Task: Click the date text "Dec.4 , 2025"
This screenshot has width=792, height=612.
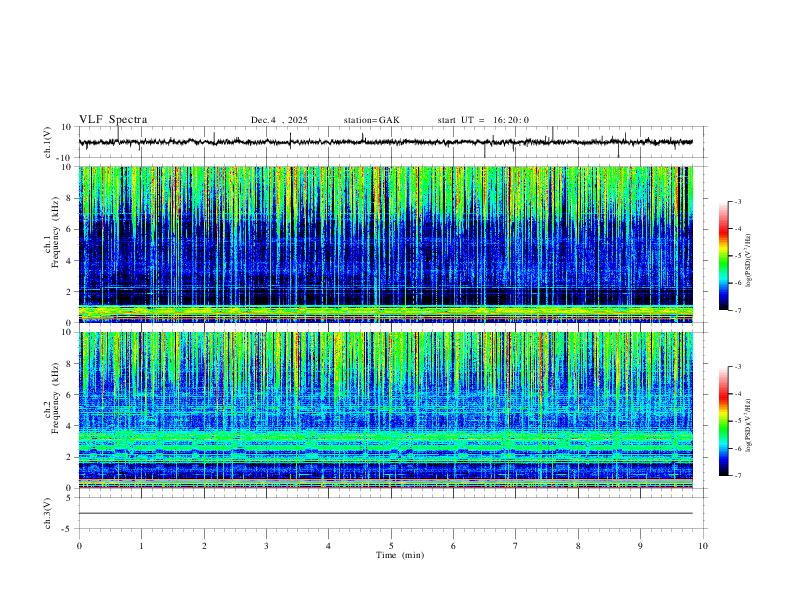Action: click(279, 120)
